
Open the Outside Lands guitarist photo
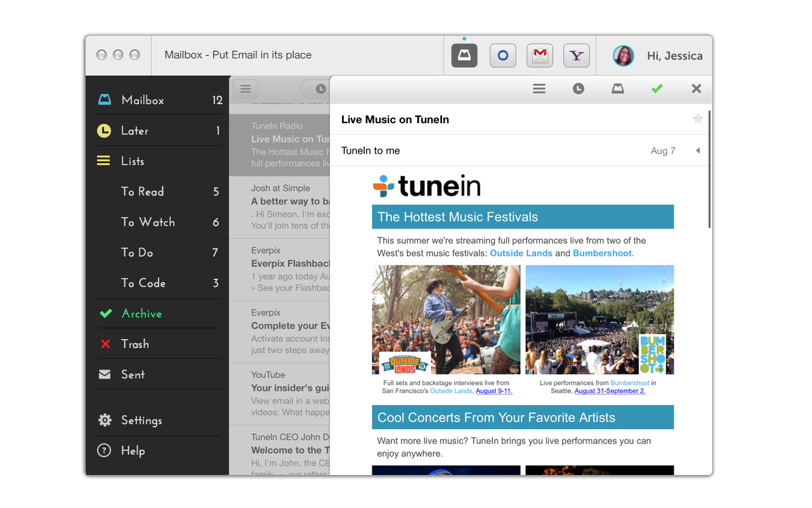click(446, 320)
